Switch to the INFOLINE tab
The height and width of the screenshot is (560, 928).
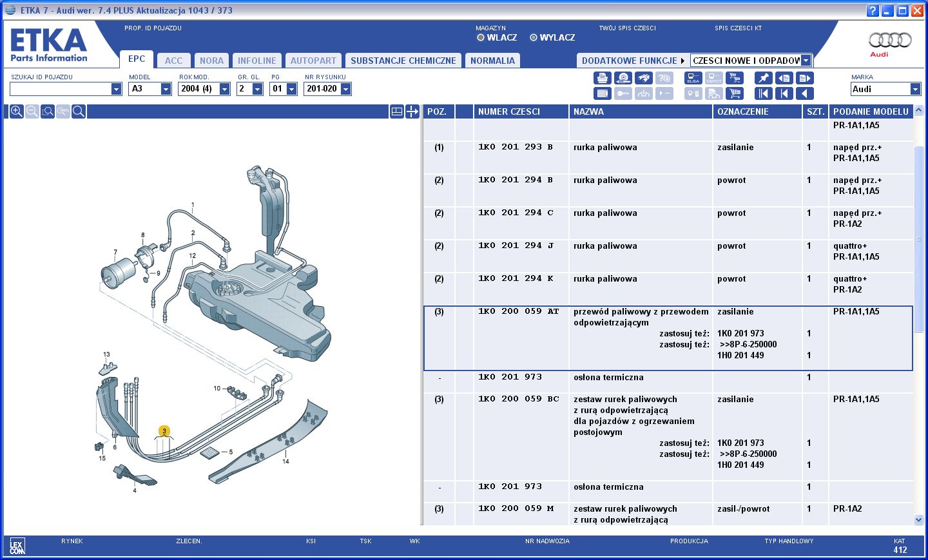click(256, 61)
